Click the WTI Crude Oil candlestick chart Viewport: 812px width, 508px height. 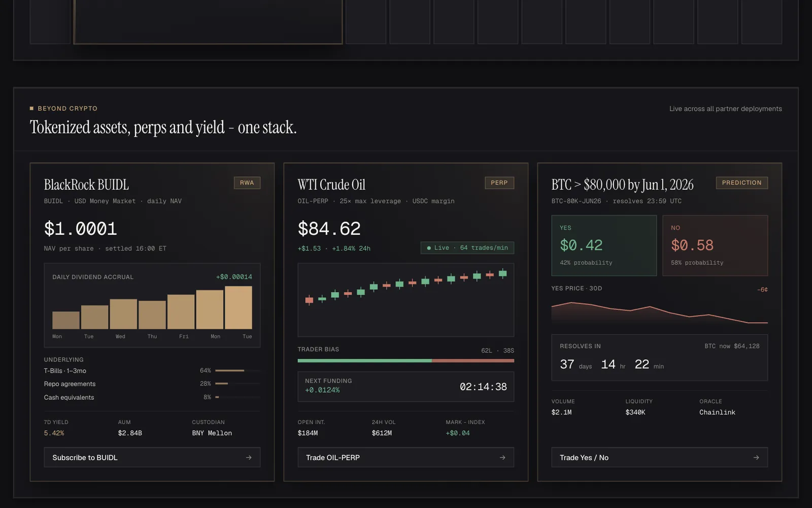406,300
